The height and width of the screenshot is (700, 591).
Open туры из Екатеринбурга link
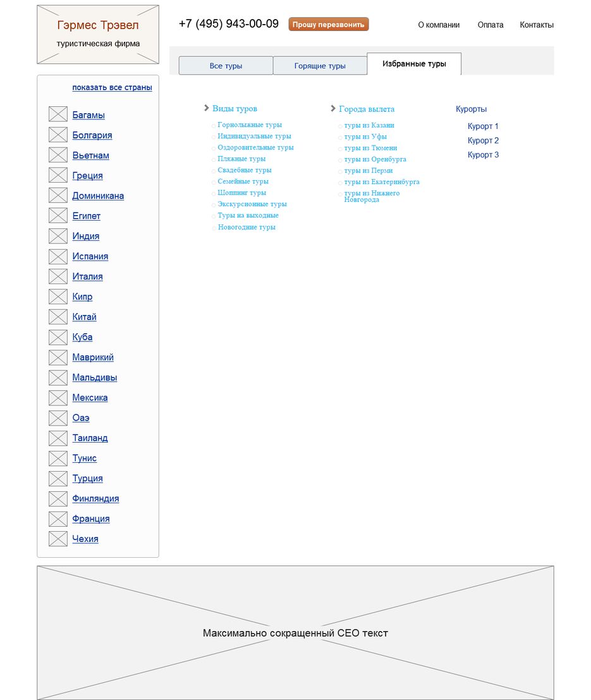(x=382, y=181)
